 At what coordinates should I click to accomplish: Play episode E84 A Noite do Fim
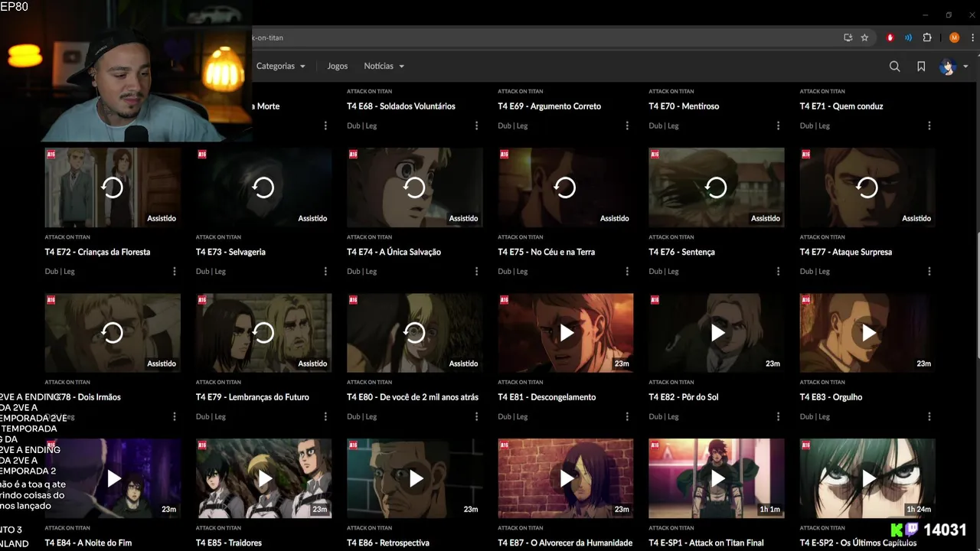pyautogui.click(x=113, y=479)
